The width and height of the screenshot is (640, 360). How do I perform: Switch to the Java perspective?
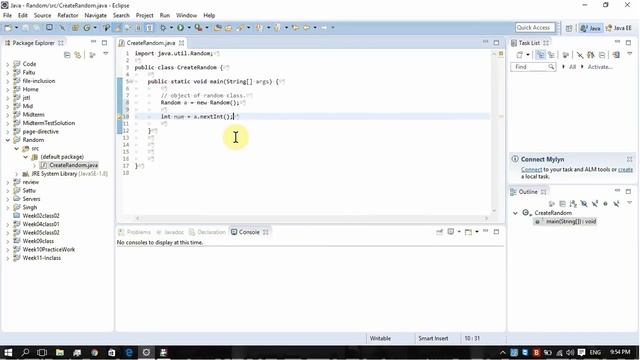(591, 28)
